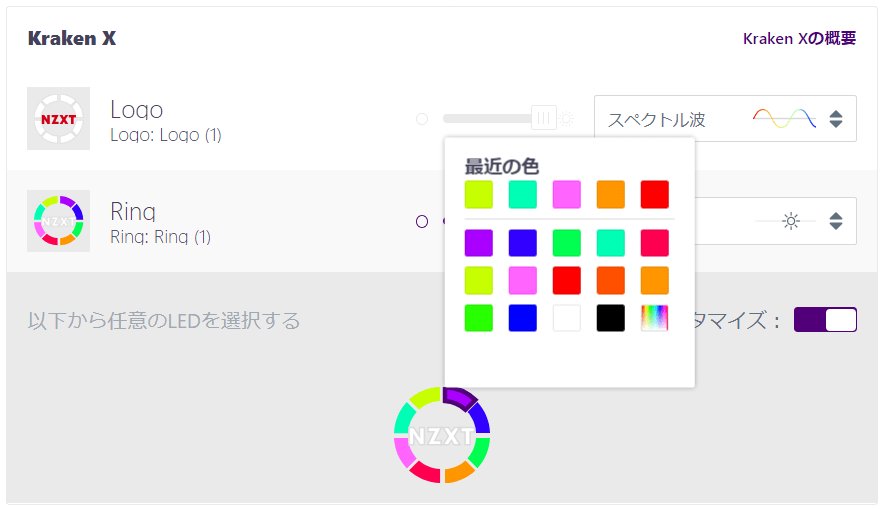This screenshot has height=509, width=884.
Task: Choose the indigo blue palette swatch
Action: (x=523, y=243)
